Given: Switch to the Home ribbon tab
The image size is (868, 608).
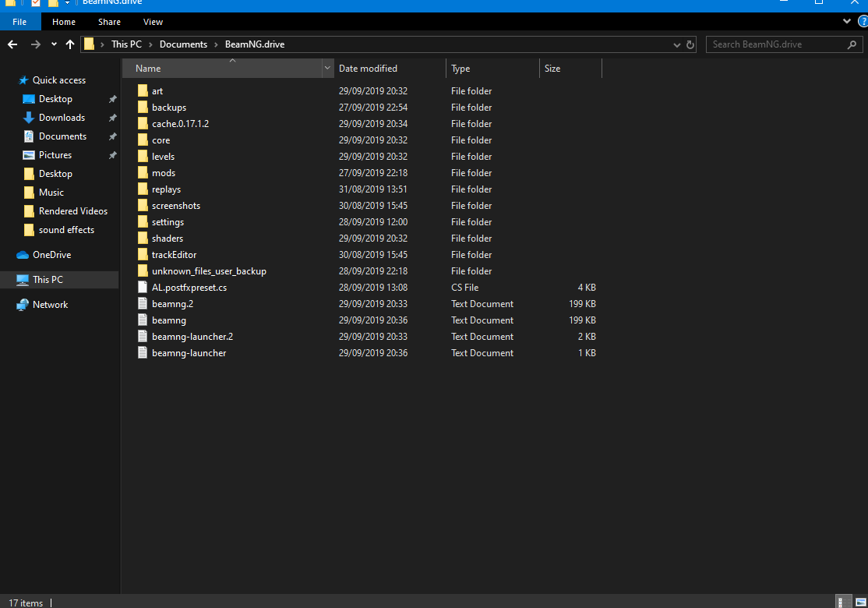Looking at the screenshot, I should (64, 22).
